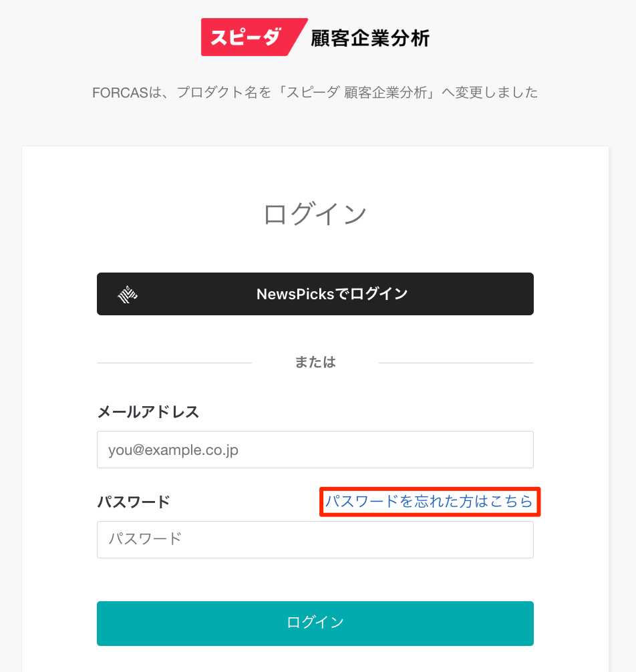Click the bold パスワード field label
This screenshot has width=636, height=672.
pos(134,501)
